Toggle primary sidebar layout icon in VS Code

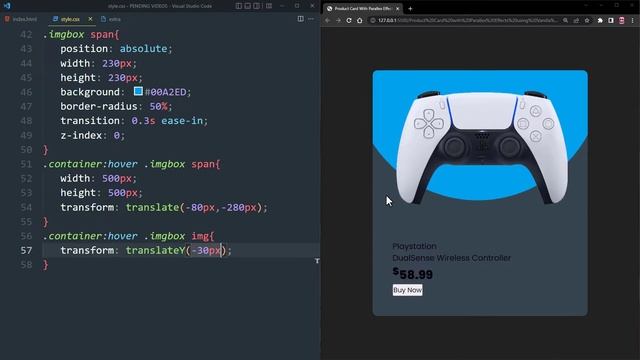point(239,6)
